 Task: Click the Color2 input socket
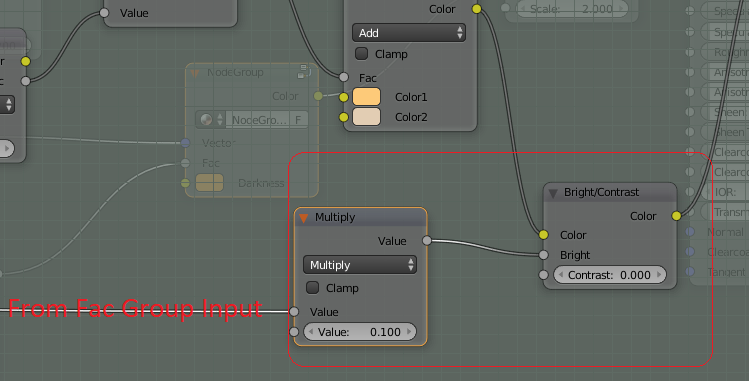click(x=344, y=117)
